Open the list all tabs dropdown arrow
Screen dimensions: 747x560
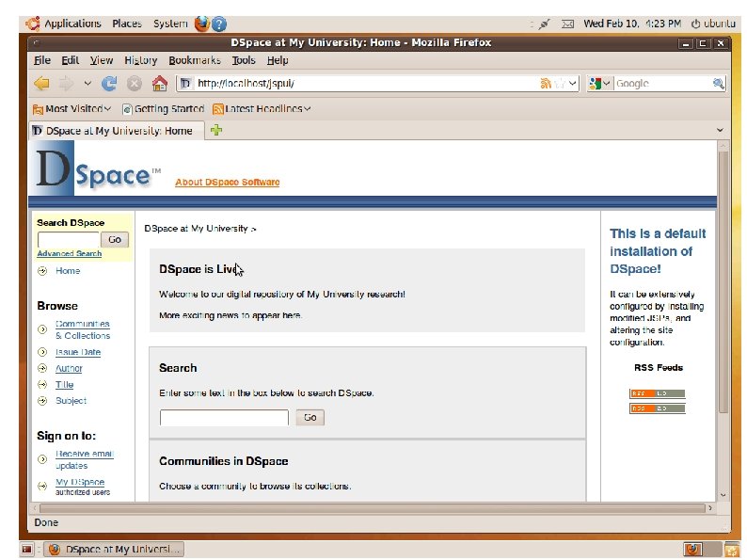coord(720,130)
